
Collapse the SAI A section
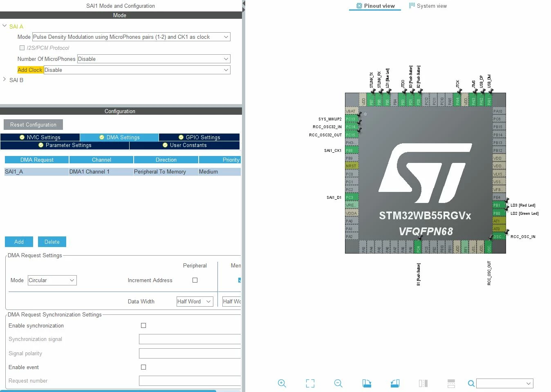point(4,26)
